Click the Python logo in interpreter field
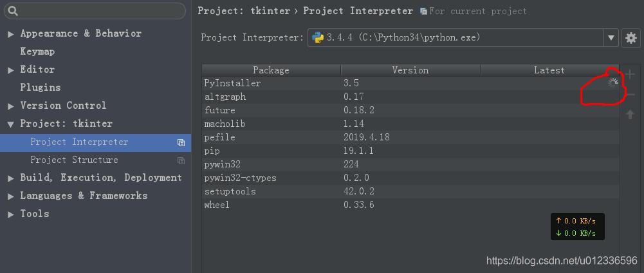The width and height of the screenshot is (644, 273). pos(317,38)
